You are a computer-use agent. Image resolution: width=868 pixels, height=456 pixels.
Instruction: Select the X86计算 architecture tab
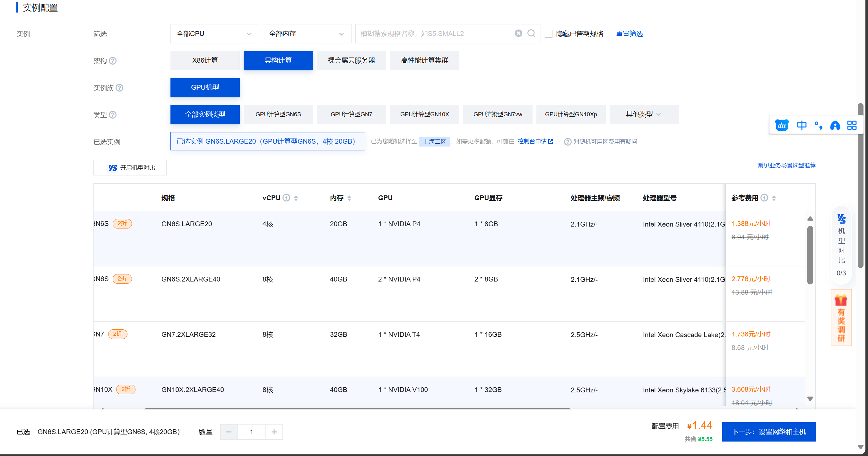205,60
